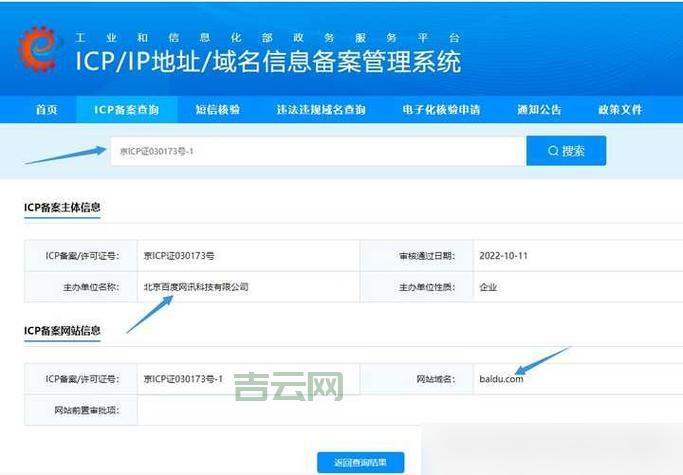Select the baidu.com domain value
This screenshot has width=683, height=475.
point(501,379)
